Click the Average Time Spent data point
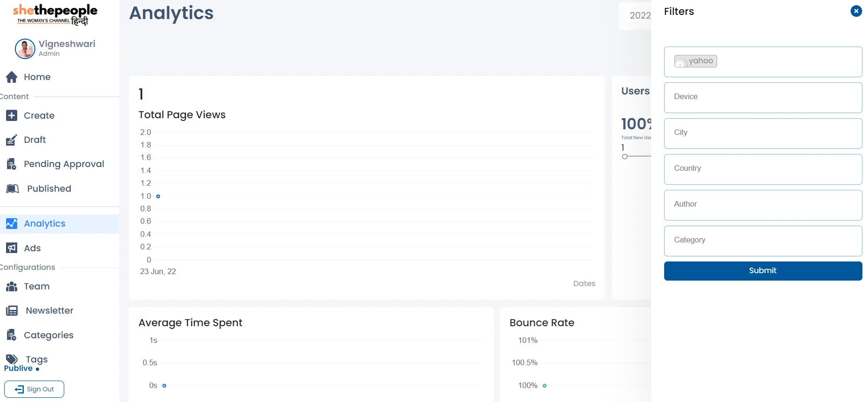 click(164, 386)
